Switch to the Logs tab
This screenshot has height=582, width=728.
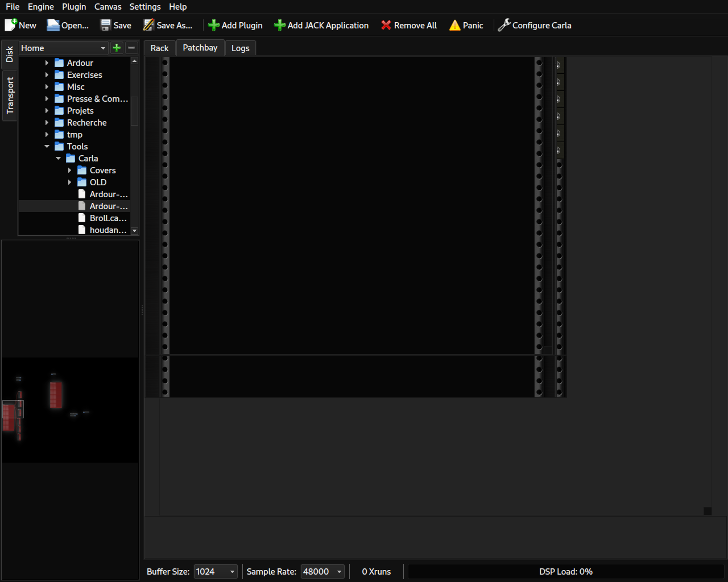pyautogui.click(x=240, y=48)
